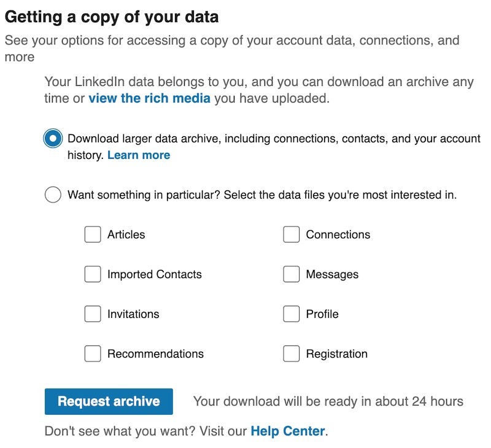Toggle the Messages checkbox off

290,274
